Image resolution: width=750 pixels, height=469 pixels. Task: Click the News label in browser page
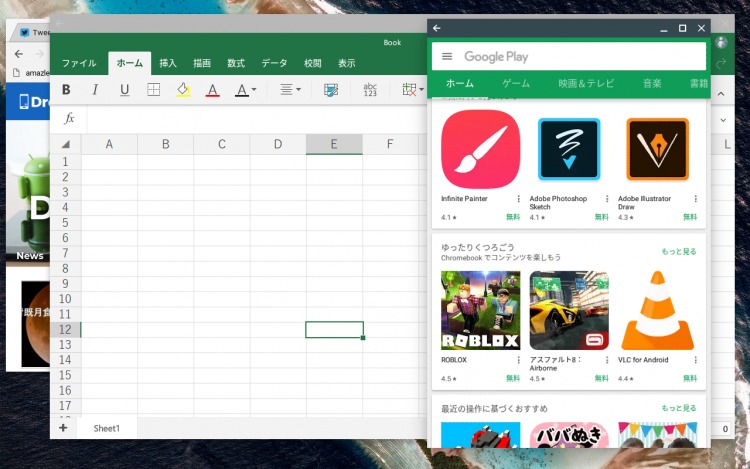30,256
